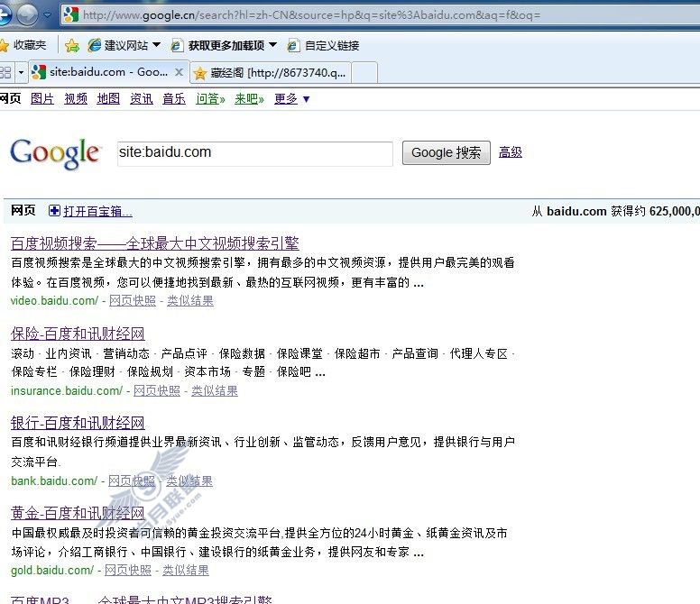This screenshot has height=604, width=700.
Task: Open the tab list dropdown arrow
Action: click(21, 72)
